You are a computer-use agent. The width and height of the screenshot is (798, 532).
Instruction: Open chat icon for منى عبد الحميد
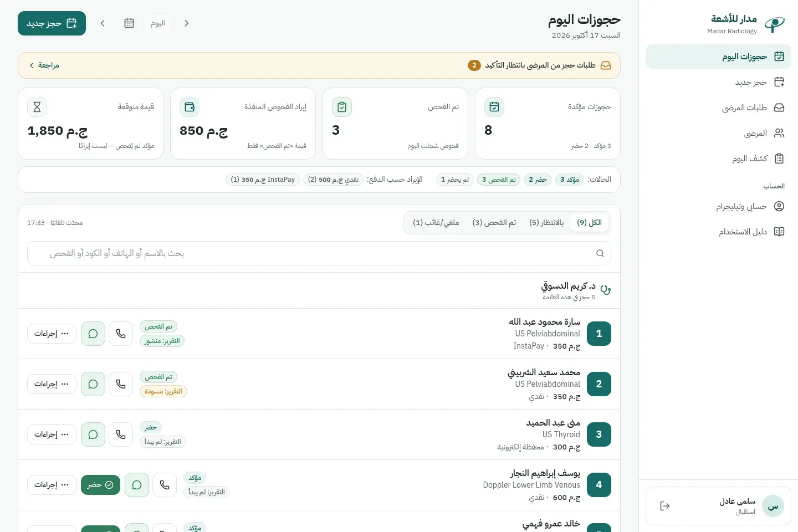point(93,434)
